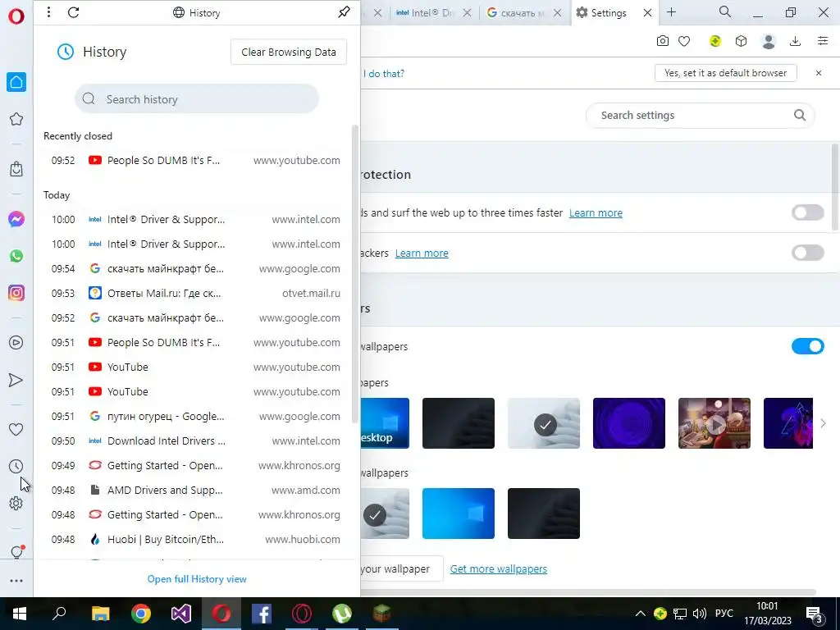Open the Speed Dial home icon in sidebar

16,82
